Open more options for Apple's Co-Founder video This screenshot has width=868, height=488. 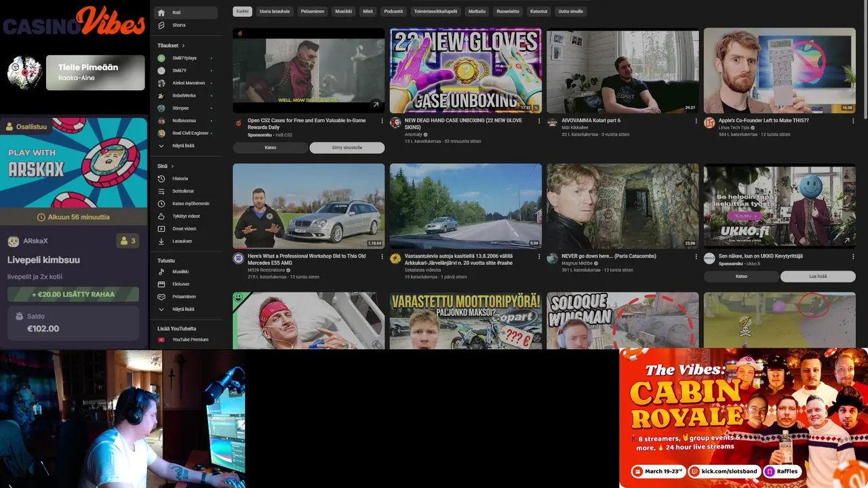coord(853,121)
